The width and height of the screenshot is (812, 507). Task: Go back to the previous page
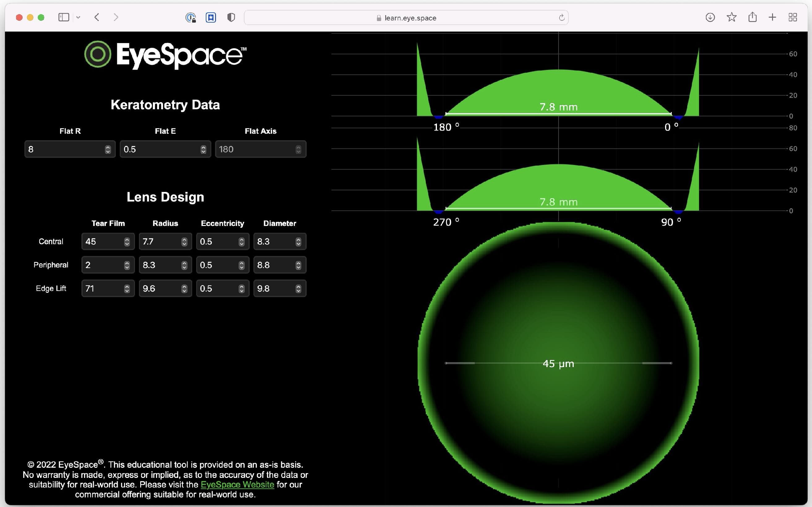pos(97,17)
